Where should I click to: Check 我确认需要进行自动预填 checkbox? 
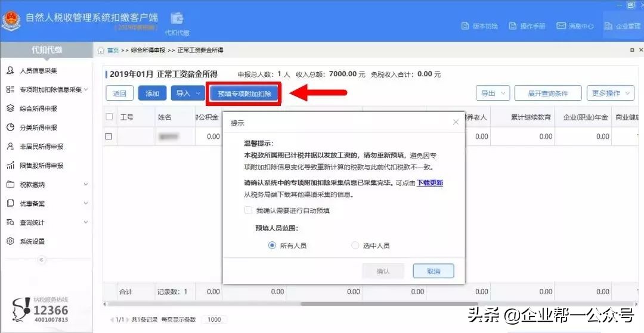pos(248,210)
